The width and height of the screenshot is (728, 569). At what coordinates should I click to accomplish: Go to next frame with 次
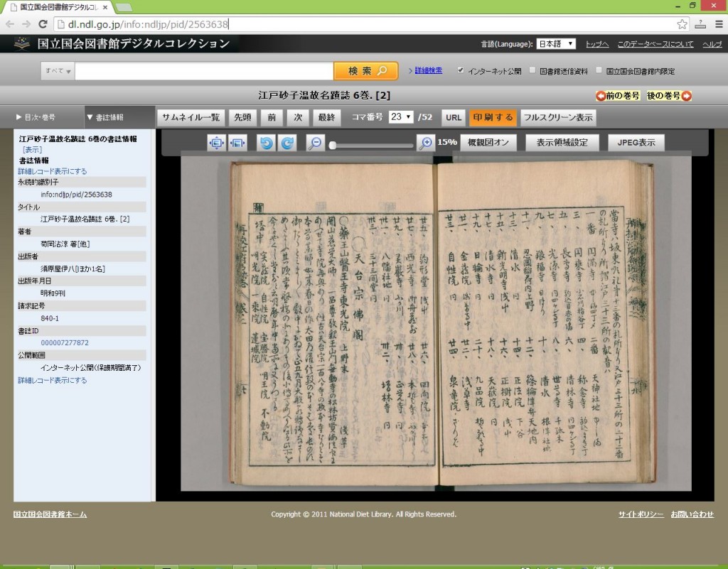298,117
